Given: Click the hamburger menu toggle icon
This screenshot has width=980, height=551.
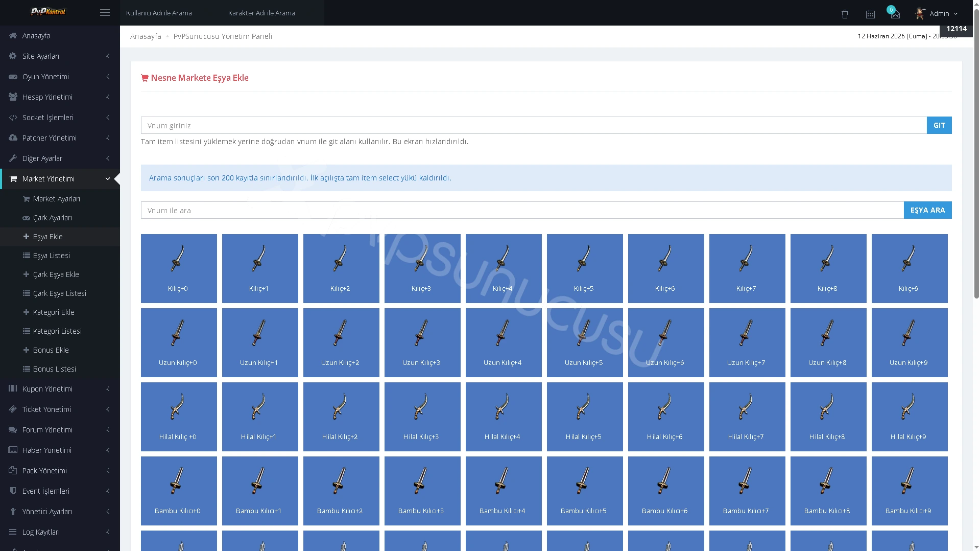Looking at the screenshot, I should click(x=105, y=13).
